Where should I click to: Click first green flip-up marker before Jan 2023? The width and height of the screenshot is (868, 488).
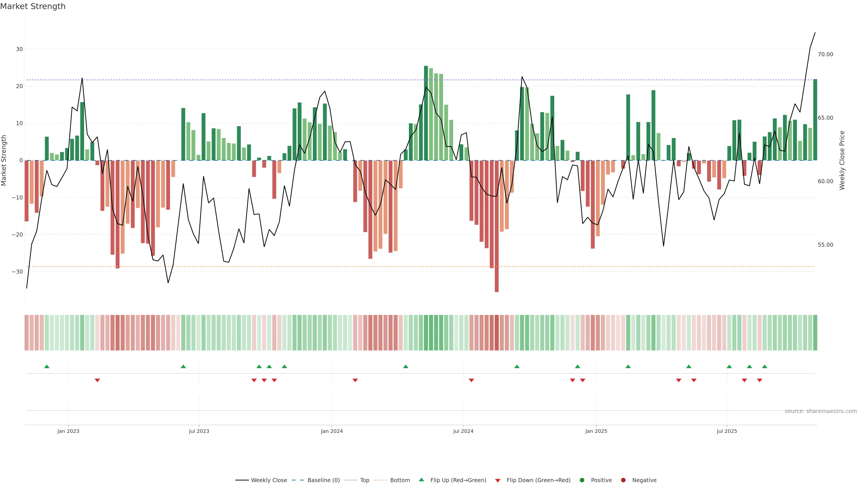(47, 366)
